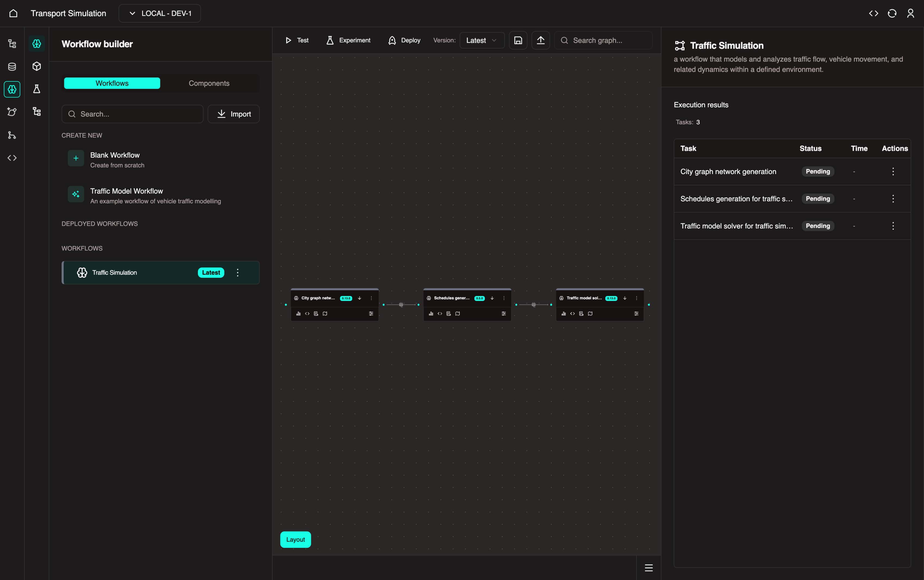The height and width of the screenshot is (580, 924).
Task: Open Schedules generation node three-dot menu
Action: 504,298
